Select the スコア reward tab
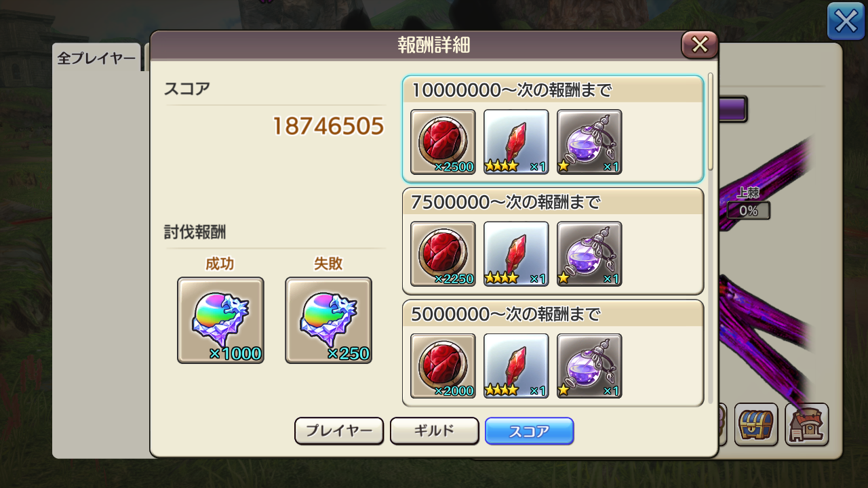Screen dimensions: 868x488 530,431
